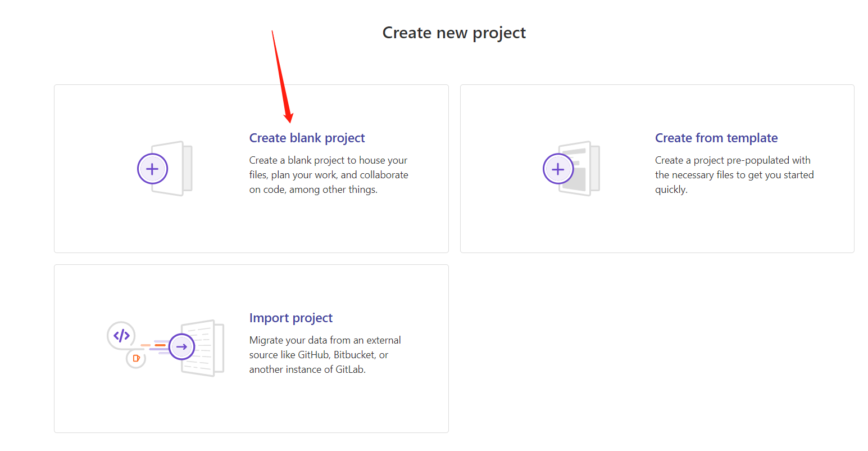
Task: Click the plus circle on template card
Action: tap(558, 169)
